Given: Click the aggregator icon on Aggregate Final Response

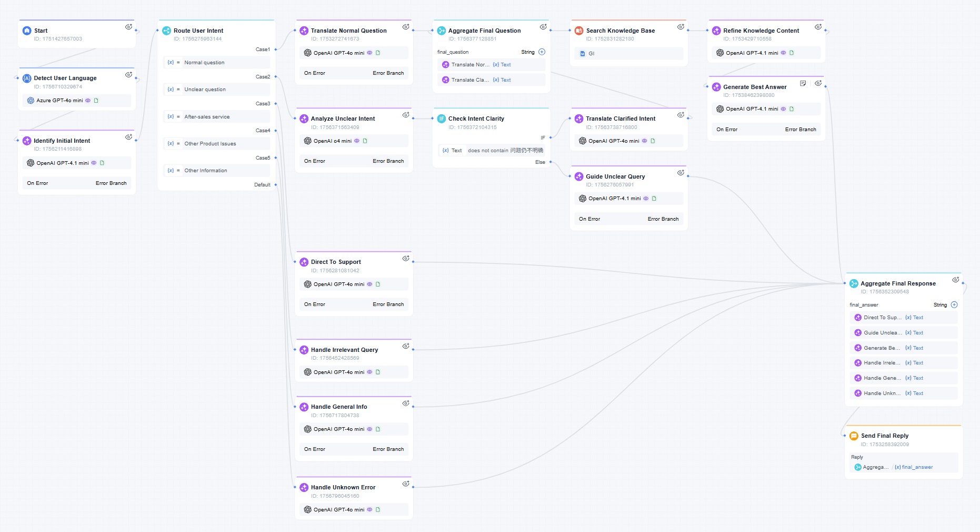Looking at the screenshot, I should (x=853, y=283).
